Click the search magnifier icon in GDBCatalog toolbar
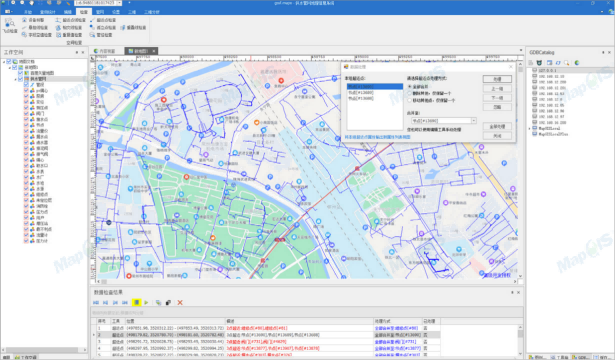615x360 pixels. coord(567,63)
